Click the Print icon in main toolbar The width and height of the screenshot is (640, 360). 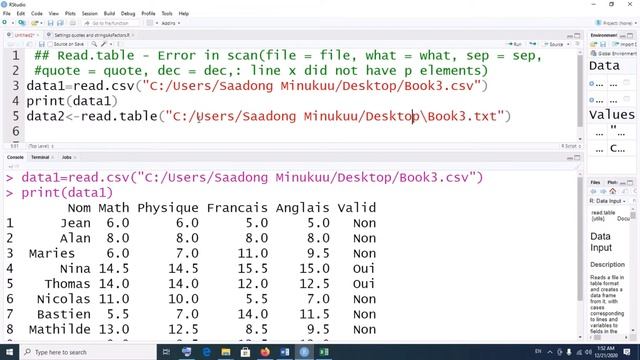pos(73,23)
